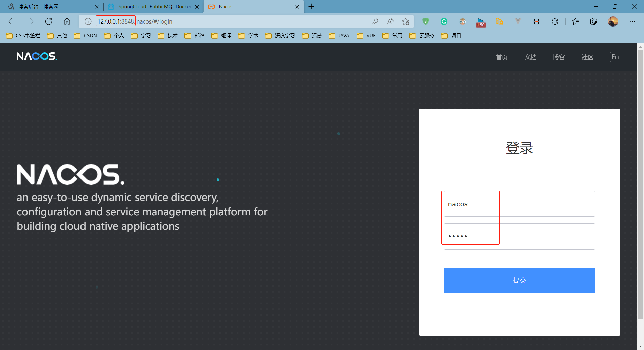
Task: Open saved passwords key icon
Action: coord(375,21)
